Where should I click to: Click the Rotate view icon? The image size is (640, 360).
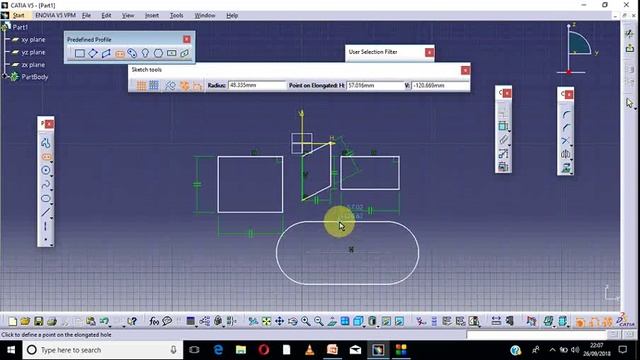click(292, 322)
